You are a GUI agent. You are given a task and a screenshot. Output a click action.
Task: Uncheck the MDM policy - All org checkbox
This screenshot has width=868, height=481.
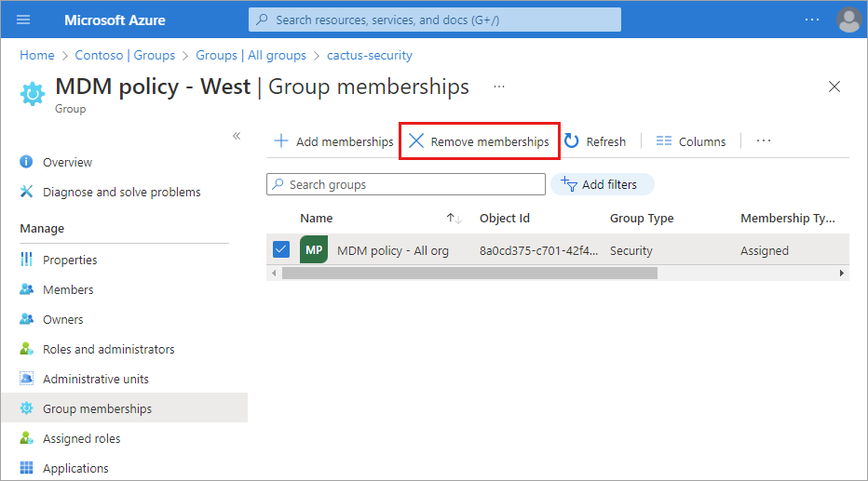(x=281, y=250)
